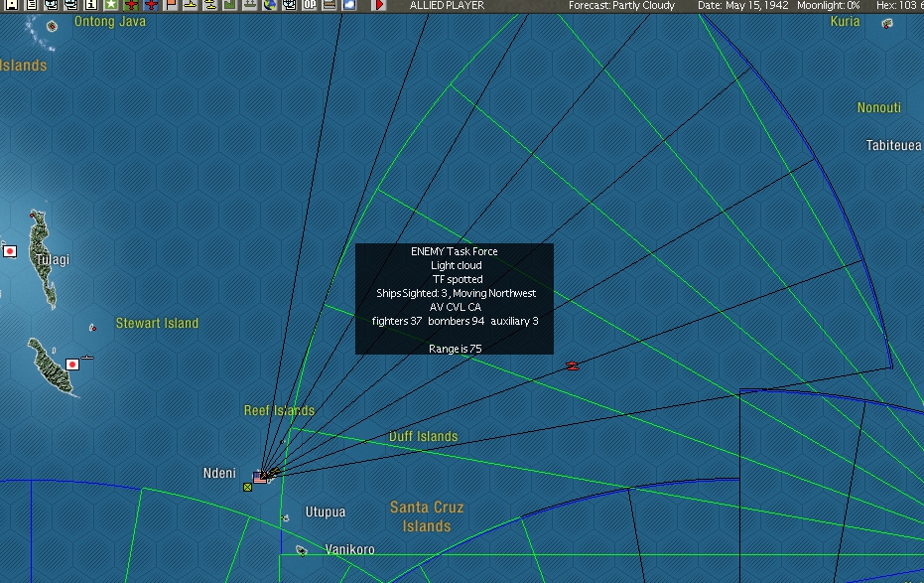This screenshot has height=583, width=924.
Task: Click the grey ship silhouette icon
Action: (250, 5)
